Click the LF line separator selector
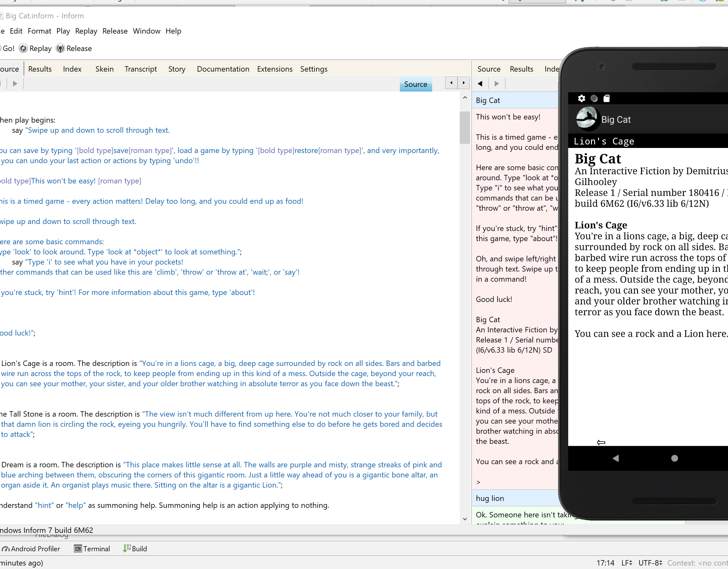728x569 pixels. click(627, 563)
